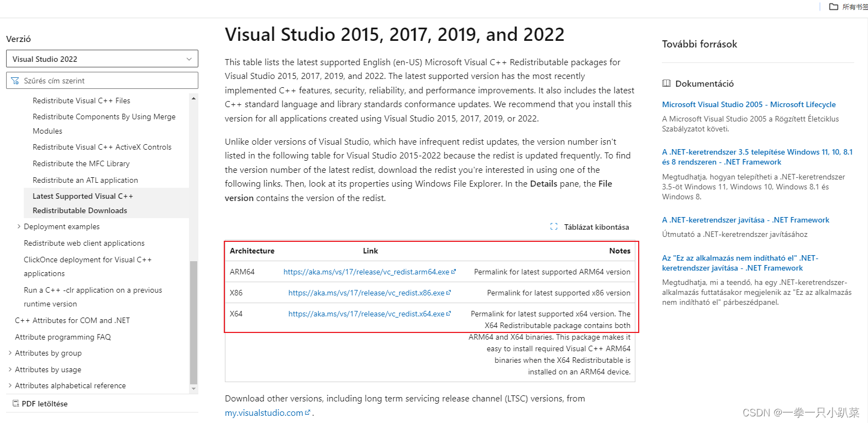Open A .NET-keretrendszer javítása link
The image size is (868, 423).
click(745, 220)
